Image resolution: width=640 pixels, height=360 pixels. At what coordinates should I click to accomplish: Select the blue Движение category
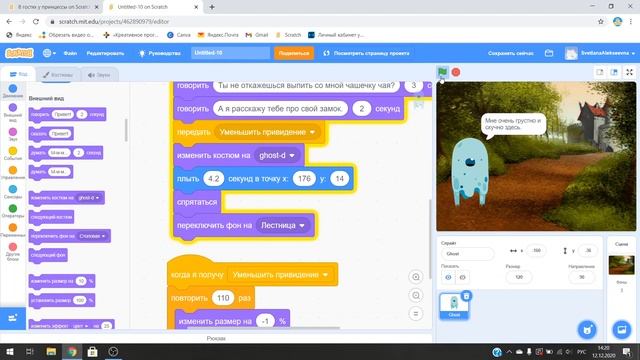point(13,91)
